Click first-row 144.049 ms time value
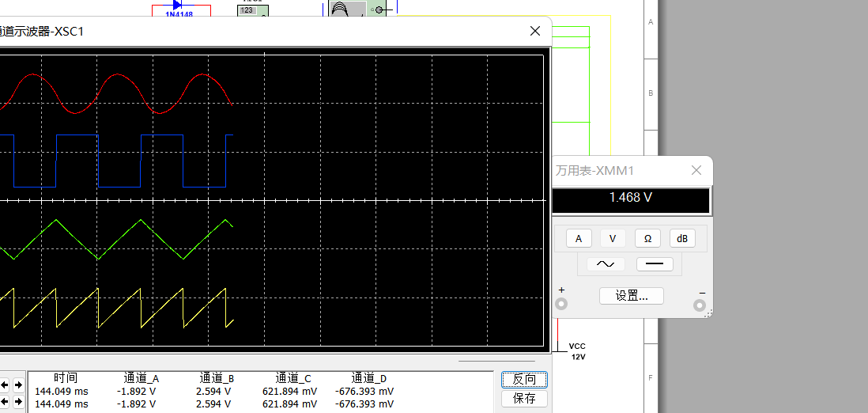 (x=62, y=392)
